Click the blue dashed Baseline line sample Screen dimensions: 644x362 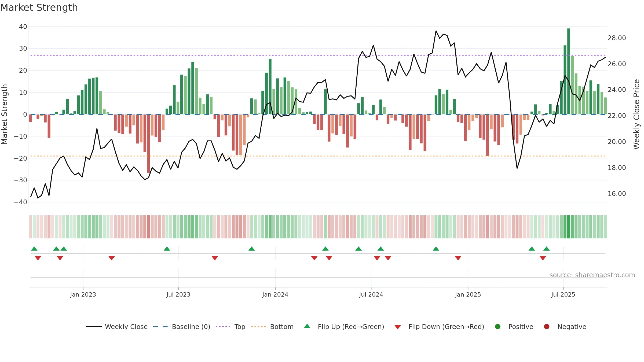(x=160, y=327)
